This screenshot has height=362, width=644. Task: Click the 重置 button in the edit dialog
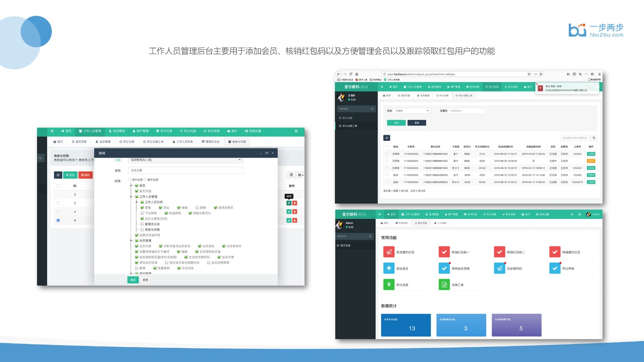pyautogui.click(x=145, y=280)
